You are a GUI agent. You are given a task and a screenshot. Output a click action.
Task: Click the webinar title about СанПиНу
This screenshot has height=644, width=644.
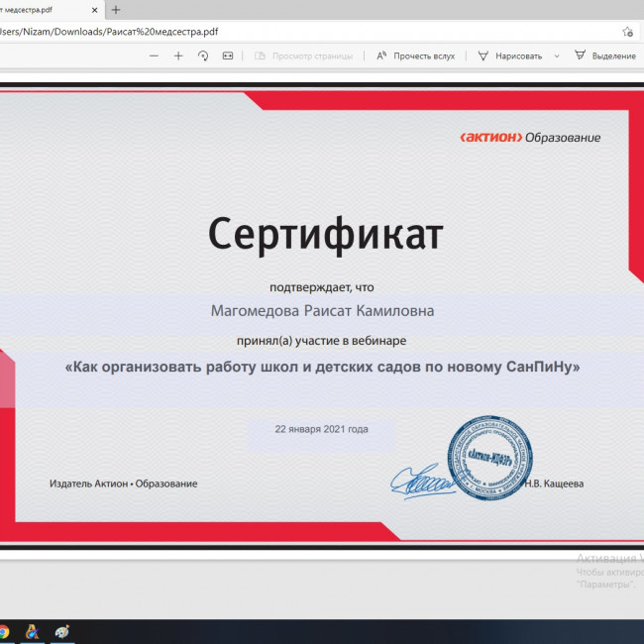coord(322,367)
